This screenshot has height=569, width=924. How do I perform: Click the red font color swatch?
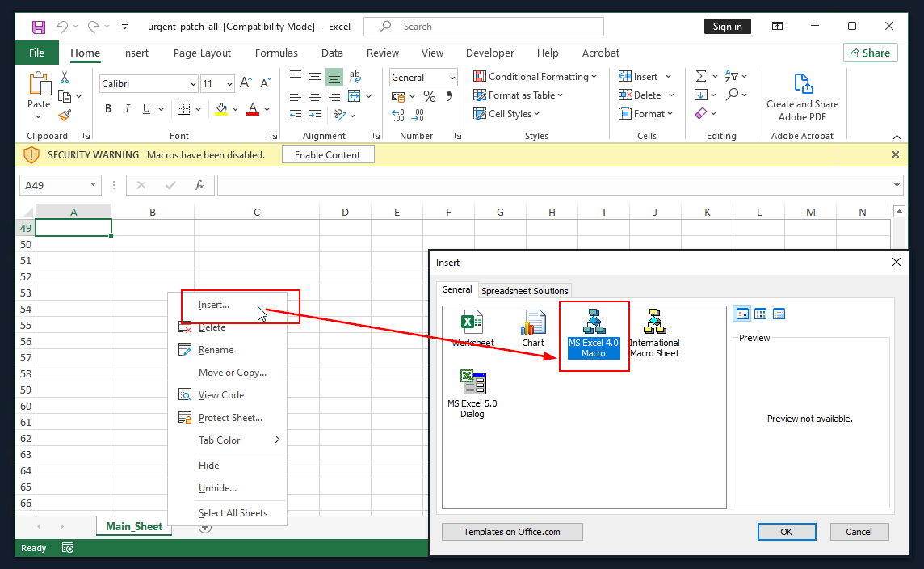[253, 110]
